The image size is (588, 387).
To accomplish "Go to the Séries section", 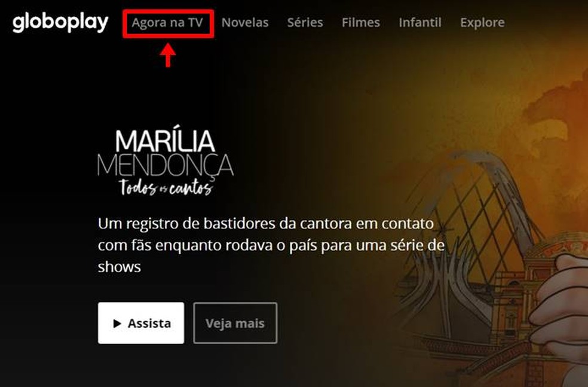I will (305, 23).
